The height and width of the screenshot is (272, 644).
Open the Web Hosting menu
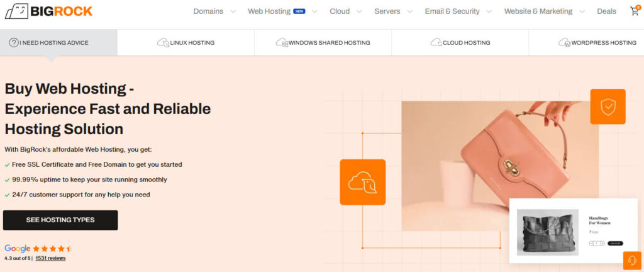(x=269, y=11)
